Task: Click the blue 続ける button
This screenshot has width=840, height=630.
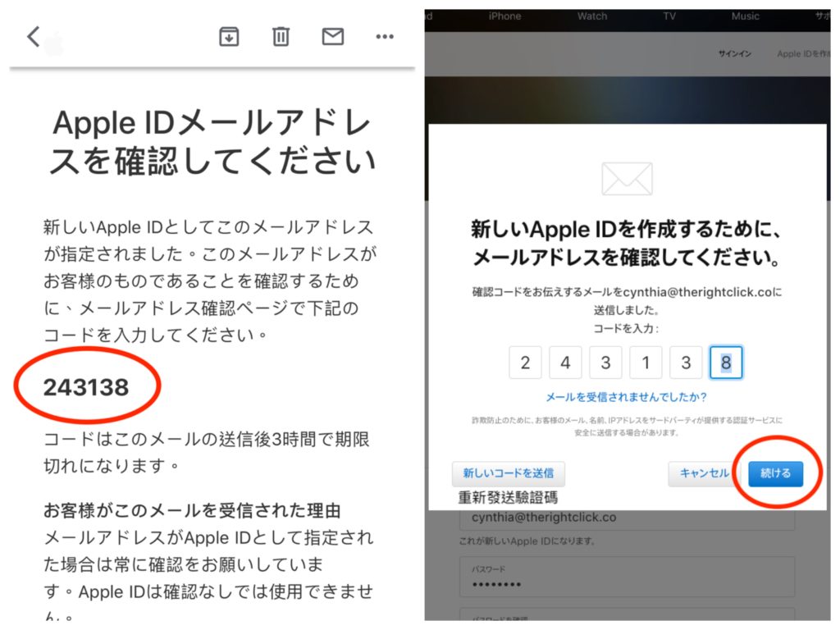Action: click(x=775, y=473)
